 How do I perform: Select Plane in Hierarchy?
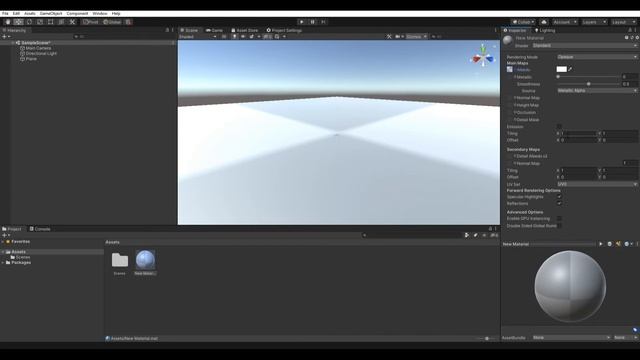pos(31,59)
